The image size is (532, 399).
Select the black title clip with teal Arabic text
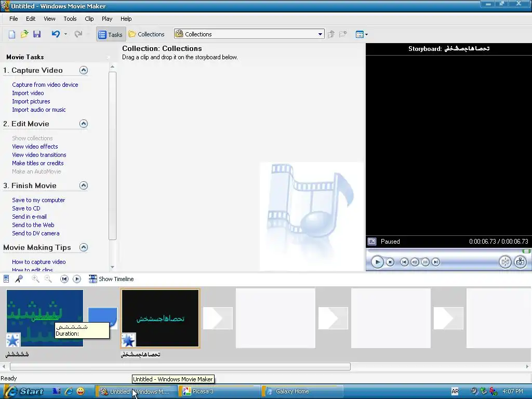[x=160, y=318]
